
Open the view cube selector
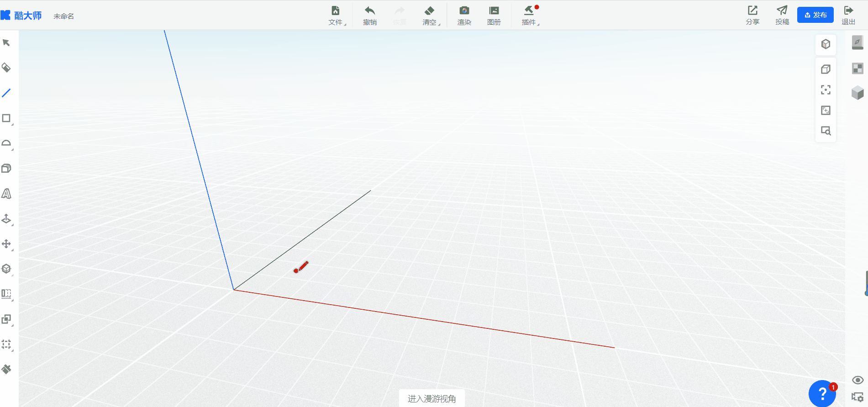click(826, 44)
